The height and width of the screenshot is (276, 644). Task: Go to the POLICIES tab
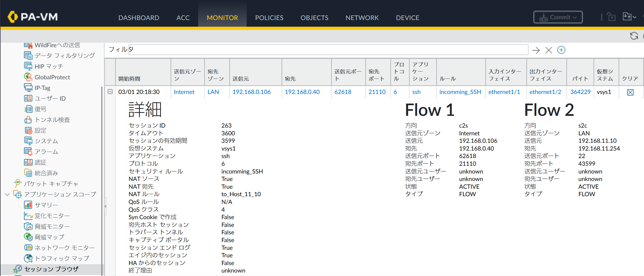click(x=269, y=18)
